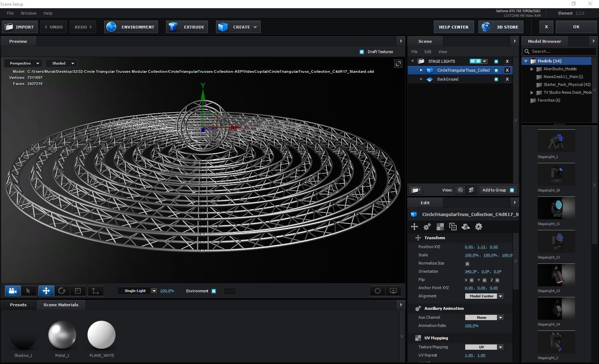Click the create new group folder icon
This screenshot has width=599, height=364.
tap(416, 190)
